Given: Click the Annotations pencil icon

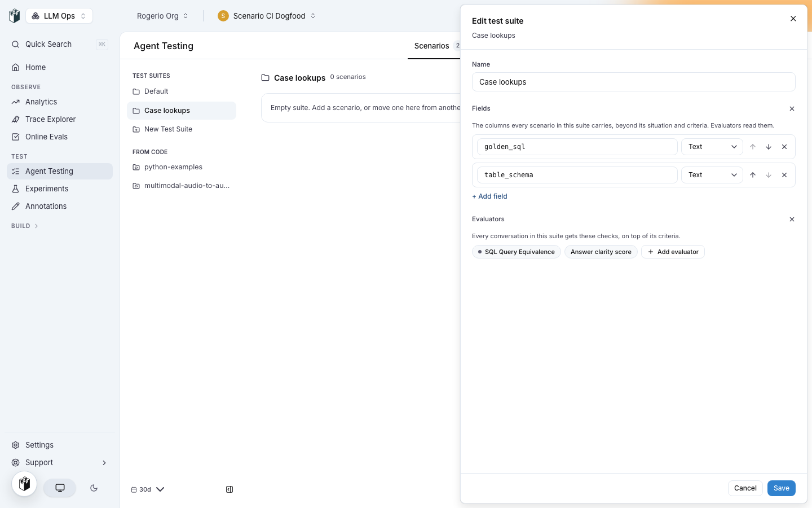Looking at the screenshot, I should click(x=16, y=206).
